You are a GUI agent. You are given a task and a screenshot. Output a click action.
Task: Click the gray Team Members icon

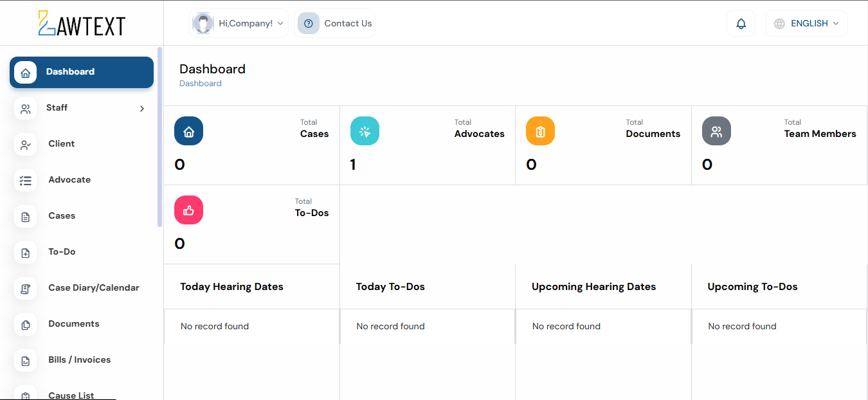tap(716, 131)
